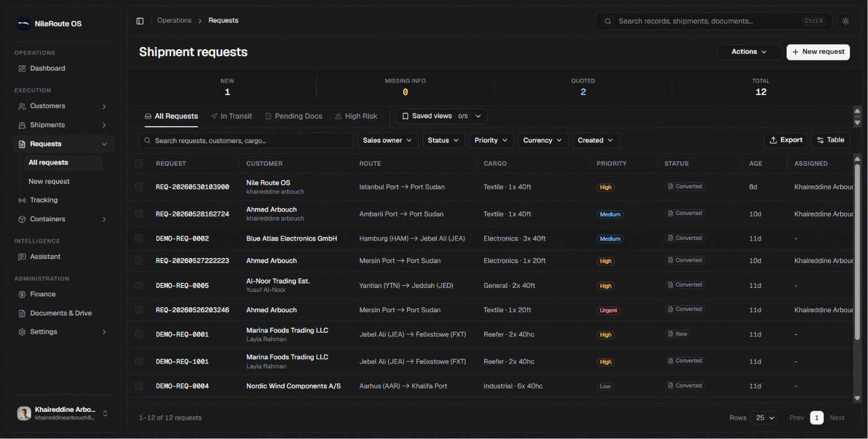
Task: Check the REQ-20260526203246 row checkbox
Action: [139, 310]
